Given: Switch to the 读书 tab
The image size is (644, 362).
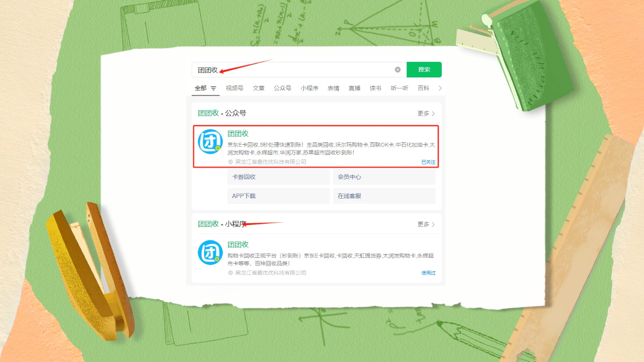Looking at the screenshot, I should (375, 88).
